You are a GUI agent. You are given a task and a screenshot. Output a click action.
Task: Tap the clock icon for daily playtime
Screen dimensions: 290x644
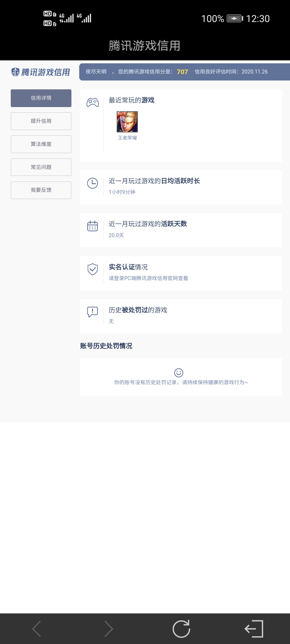(x=93, y=183)
